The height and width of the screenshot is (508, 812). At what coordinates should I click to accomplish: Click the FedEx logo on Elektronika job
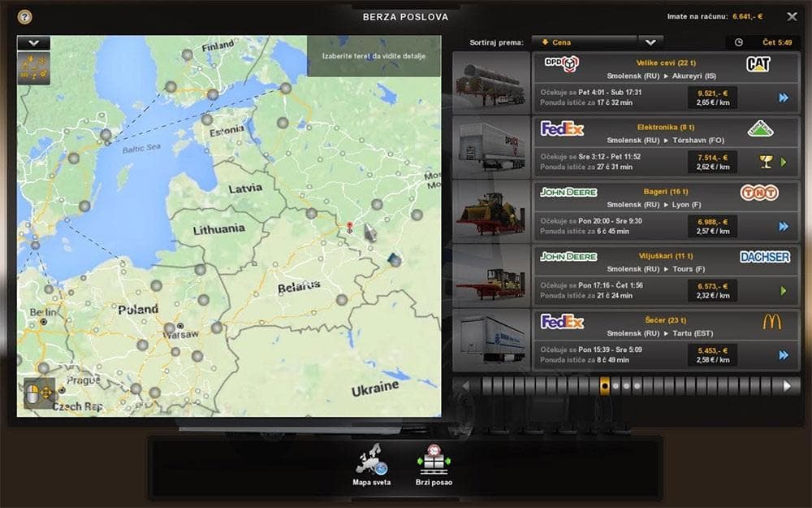(562, 128)
